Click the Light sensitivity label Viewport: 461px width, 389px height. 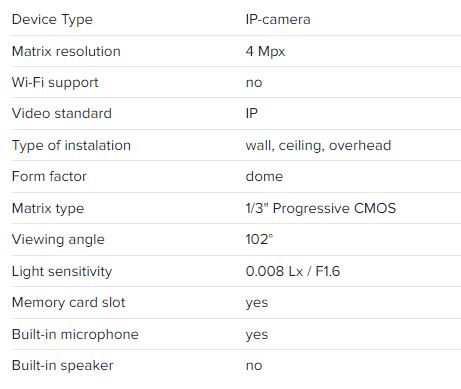pos(62,272)
